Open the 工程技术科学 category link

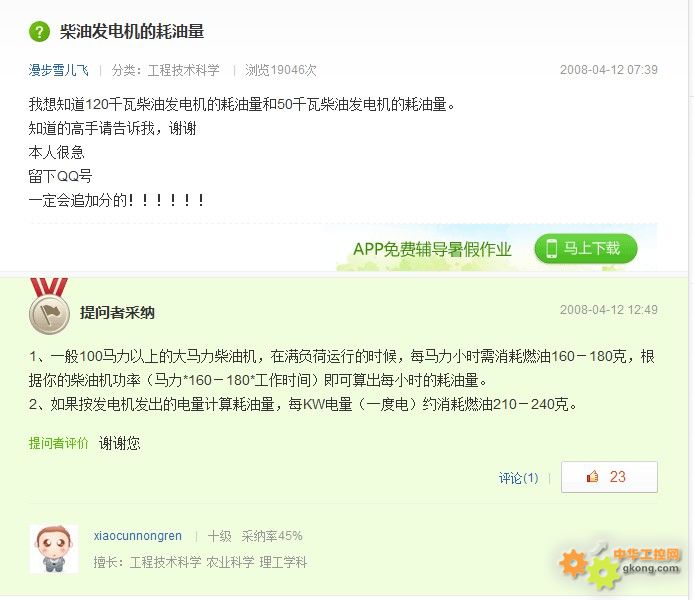click(183, 70)
